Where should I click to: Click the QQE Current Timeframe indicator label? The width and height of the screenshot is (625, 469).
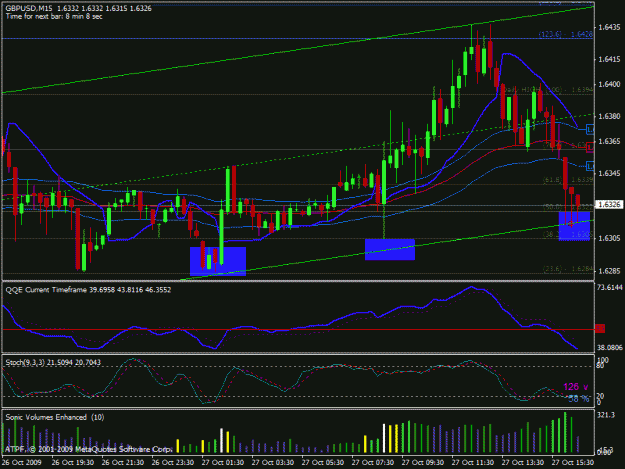pyautogui.click(x=88, y=290)
